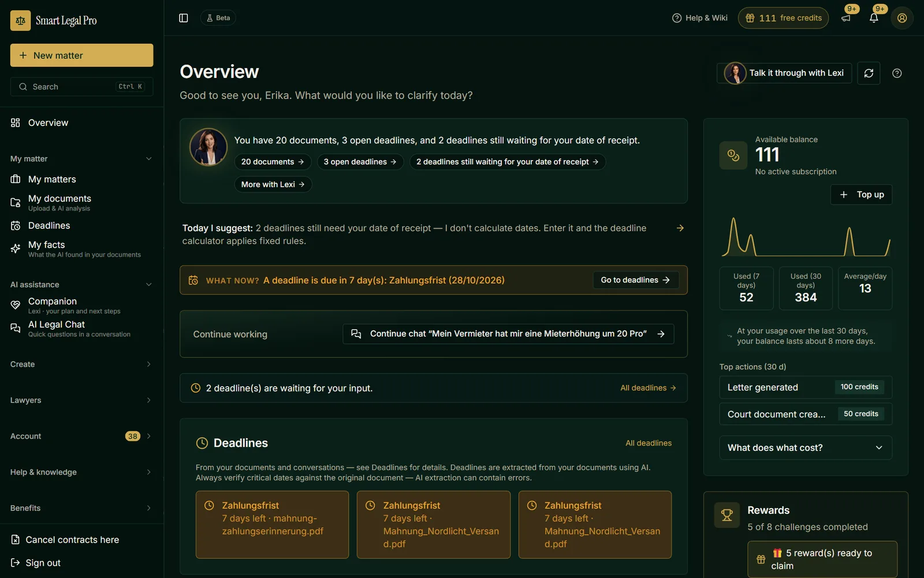Viewport: 924px width, 578px height.
Task: Expand the Benefits section
Action: 81,508
